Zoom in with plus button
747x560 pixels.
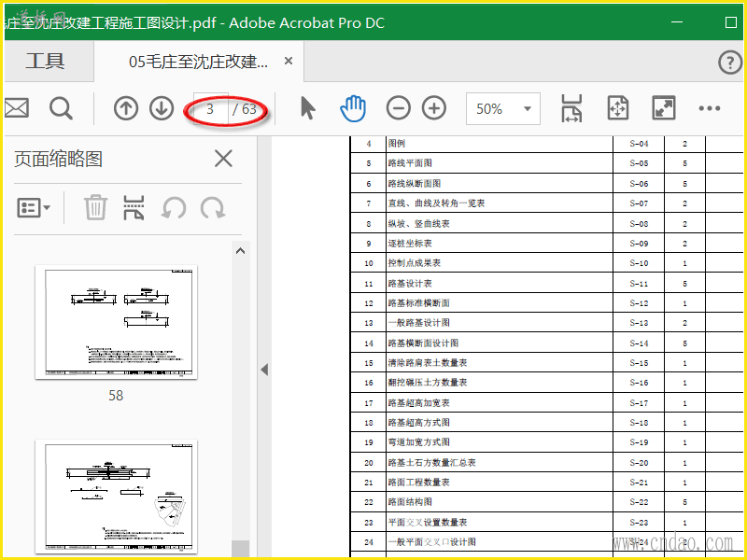tap(434, 108)
